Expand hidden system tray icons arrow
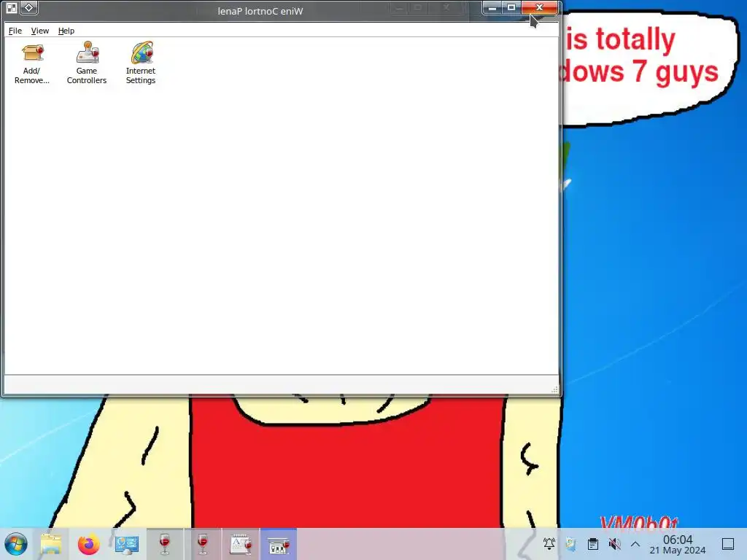 (x=635, y=544)
